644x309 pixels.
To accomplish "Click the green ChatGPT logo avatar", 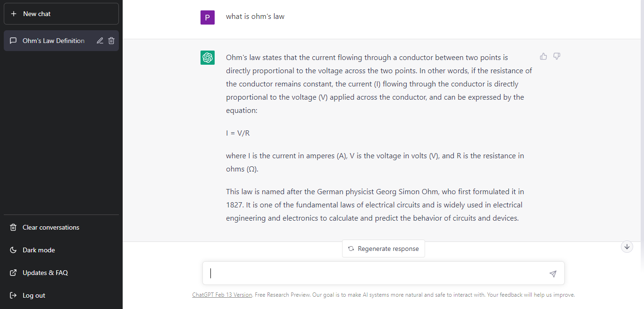I will click(208, 58).
